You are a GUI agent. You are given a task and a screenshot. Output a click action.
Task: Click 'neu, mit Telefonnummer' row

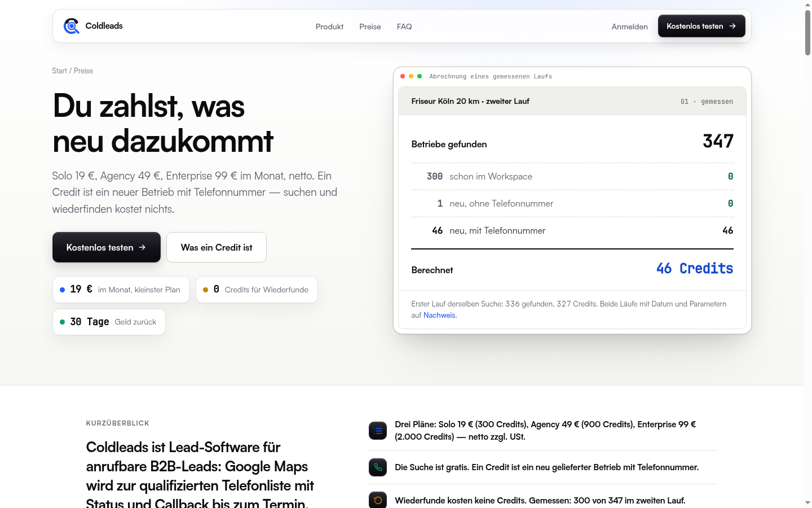pyautogui.click(x=572, y=230)
